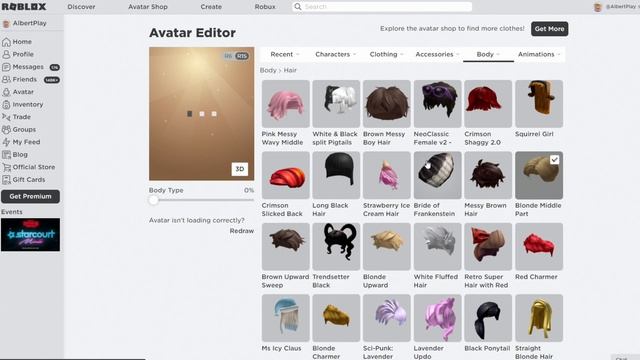Open the Starcourt event banner
This screenshot has width=640, height=360.
[x=31, y=235]
